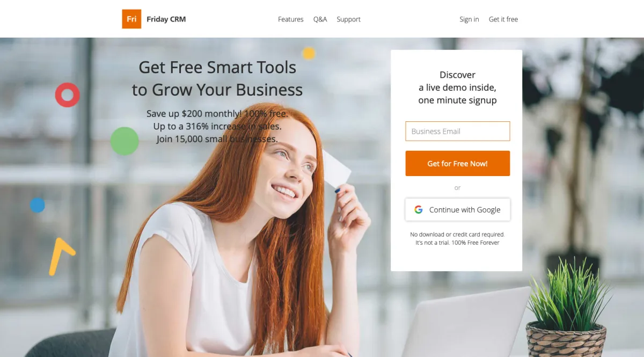Image resolution: width=644 pixels, height=357 pixels.
Task: Choose Continue with Google
Action: 458,210
